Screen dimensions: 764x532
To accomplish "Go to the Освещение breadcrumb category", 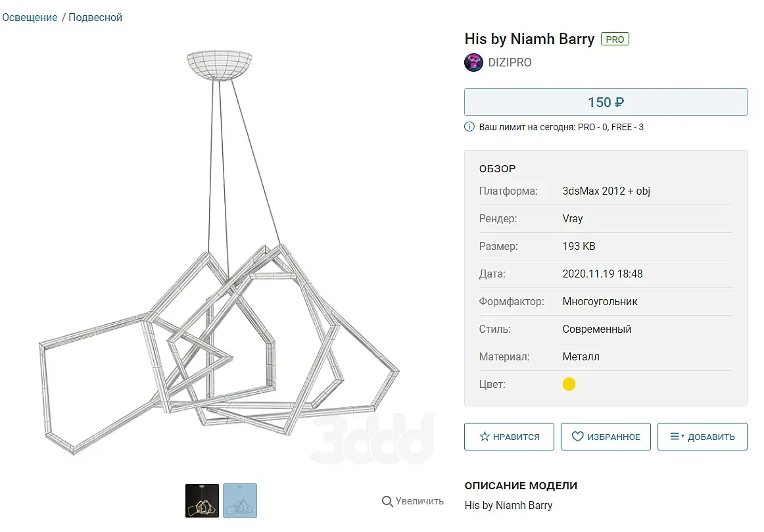I will 30,18.
